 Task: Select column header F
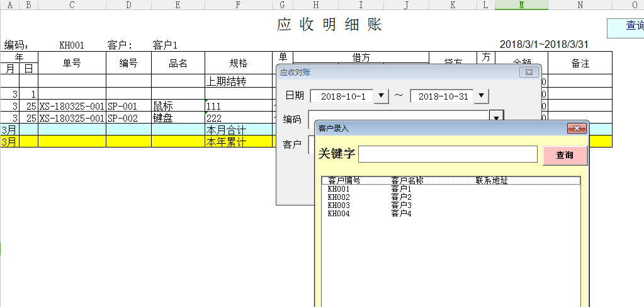pyautogui.click(x=238, y=5)
